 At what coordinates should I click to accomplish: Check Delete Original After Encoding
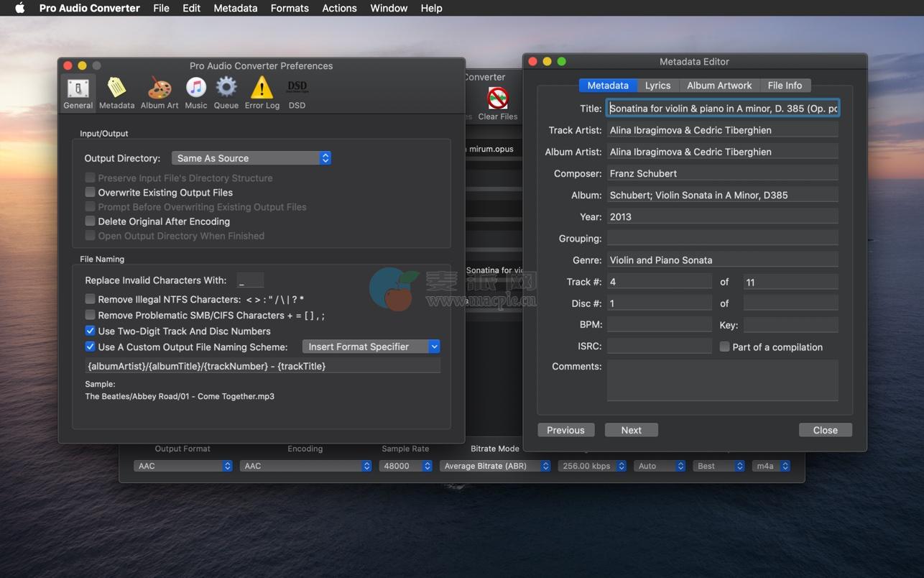[x=90, y=221]
